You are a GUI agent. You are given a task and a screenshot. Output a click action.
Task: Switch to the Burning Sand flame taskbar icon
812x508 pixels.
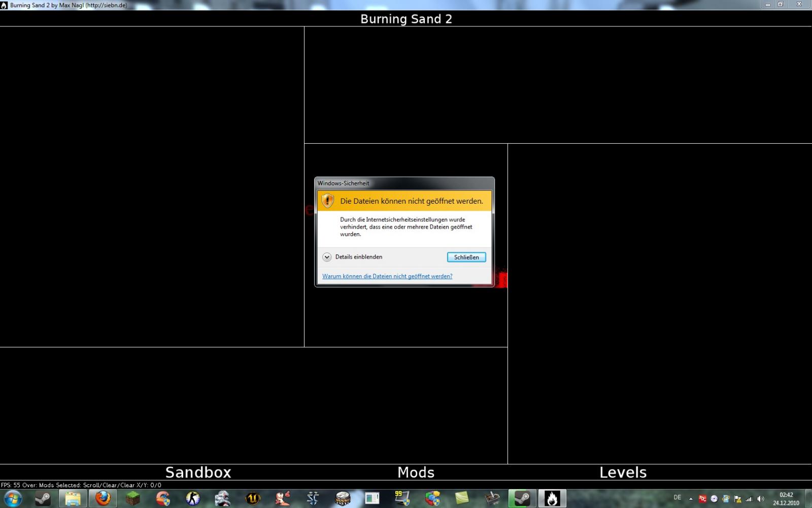[x=552, y=498]
